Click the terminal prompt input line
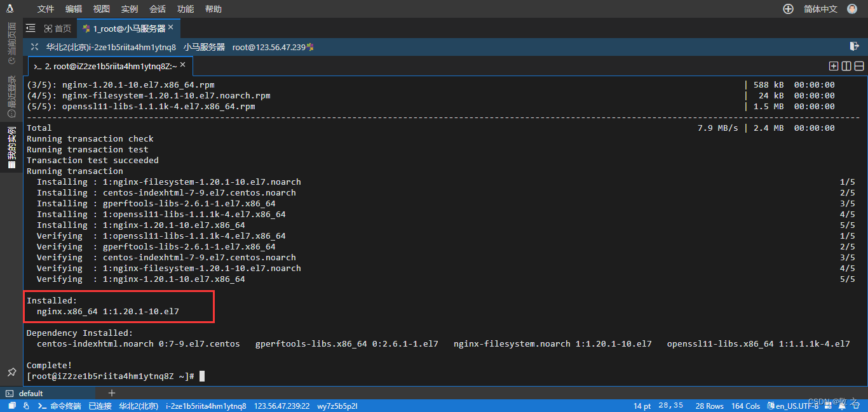Screen dimensions: 868x412 pos(116,376)
